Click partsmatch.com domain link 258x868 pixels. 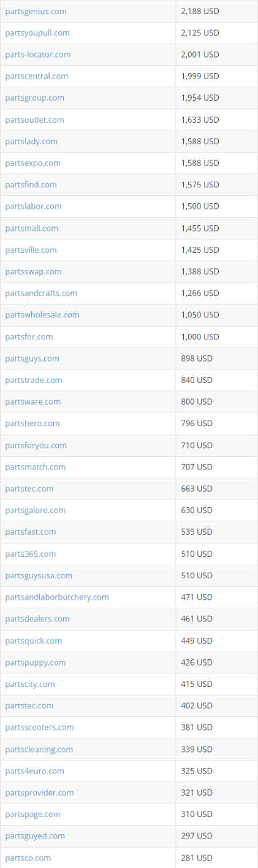(35, 467)
